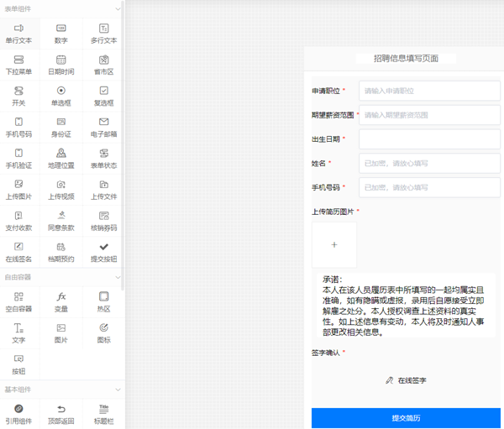504x429 pixels.
Task: Select the 电子邮箱 email component
Action: (x=103, y=128)
